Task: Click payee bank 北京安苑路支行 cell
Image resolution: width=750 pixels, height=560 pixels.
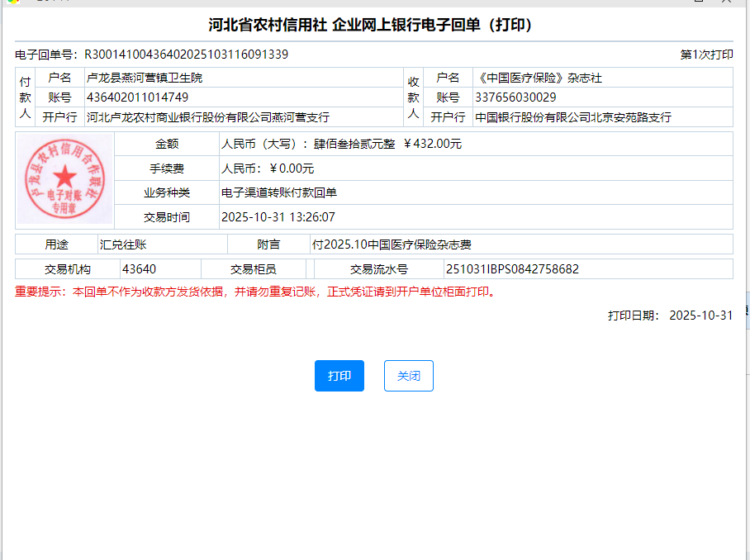Action: tap(573, 117)
